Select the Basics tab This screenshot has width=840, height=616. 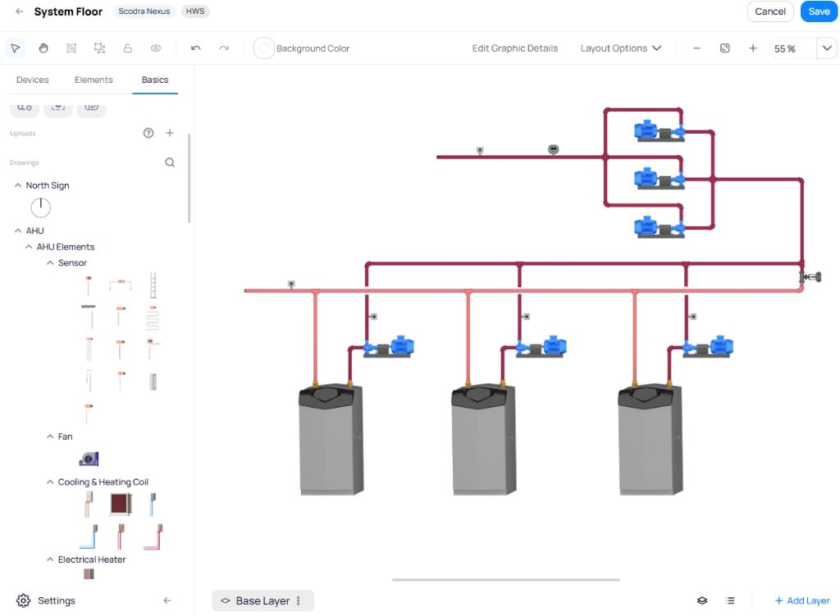pos(155,80)
